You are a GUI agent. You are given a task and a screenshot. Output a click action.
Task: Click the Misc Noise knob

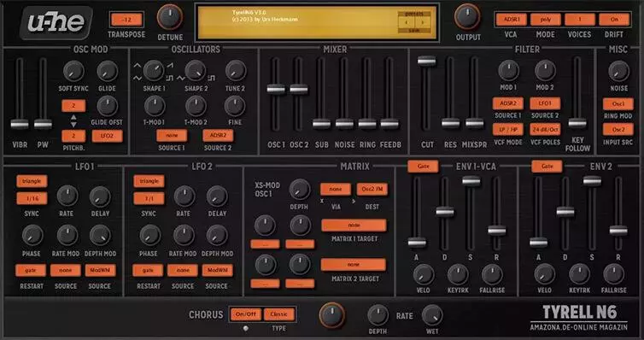tap(618, 71)
